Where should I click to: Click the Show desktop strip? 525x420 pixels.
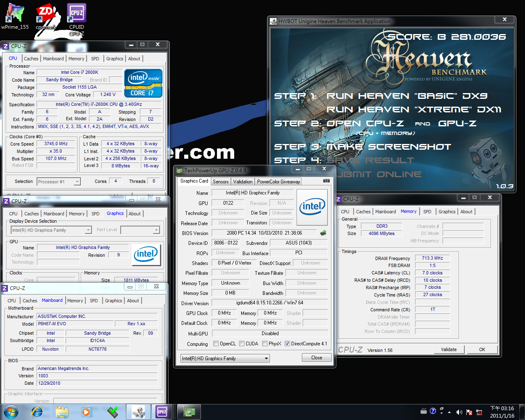[522, 412]
